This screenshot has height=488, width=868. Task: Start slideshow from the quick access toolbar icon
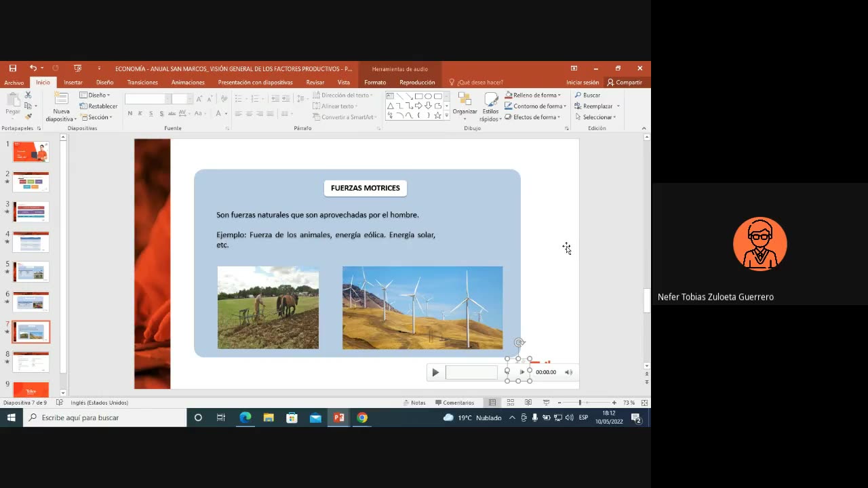pos(77,68)
